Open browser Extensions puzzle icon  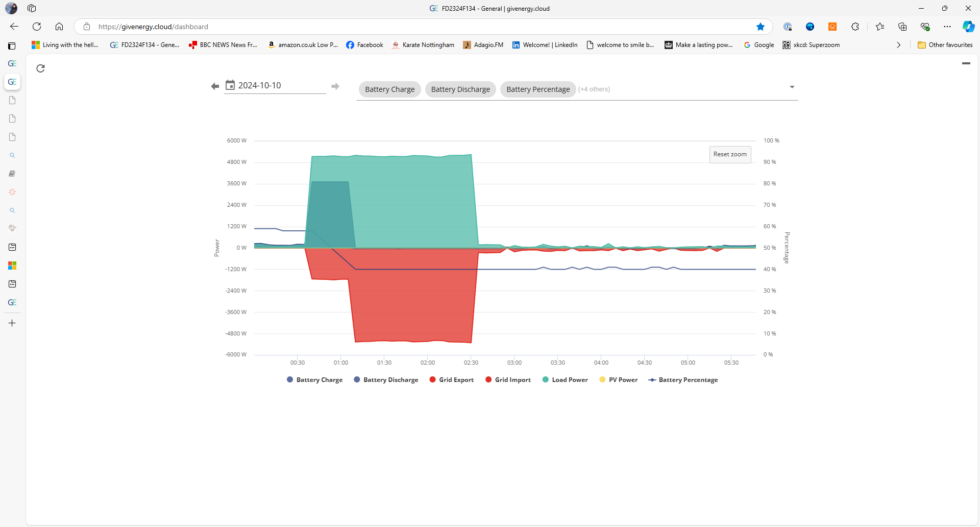[855, 27]
